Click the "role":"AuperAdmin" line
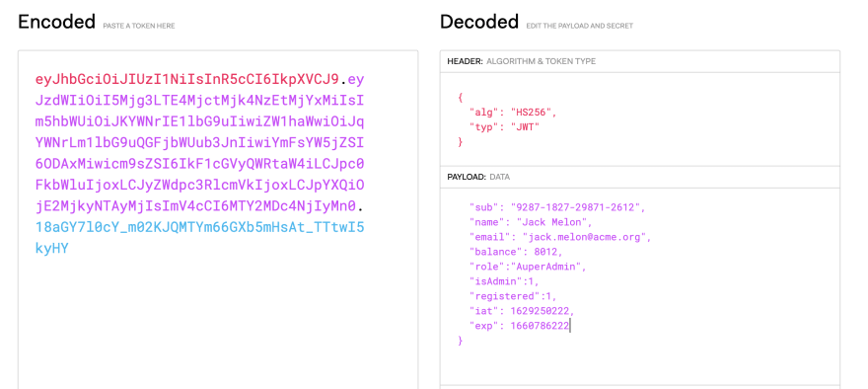Screen dimensions: 868x389 coord(528,267)
